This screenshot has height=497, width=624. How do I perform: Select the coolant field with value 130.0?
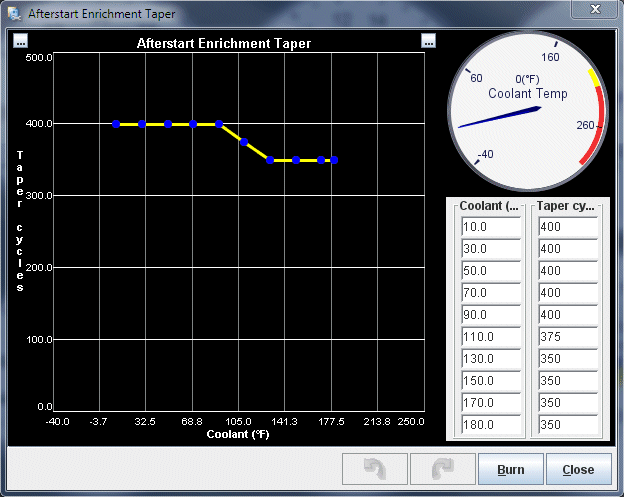pos(491,359)
